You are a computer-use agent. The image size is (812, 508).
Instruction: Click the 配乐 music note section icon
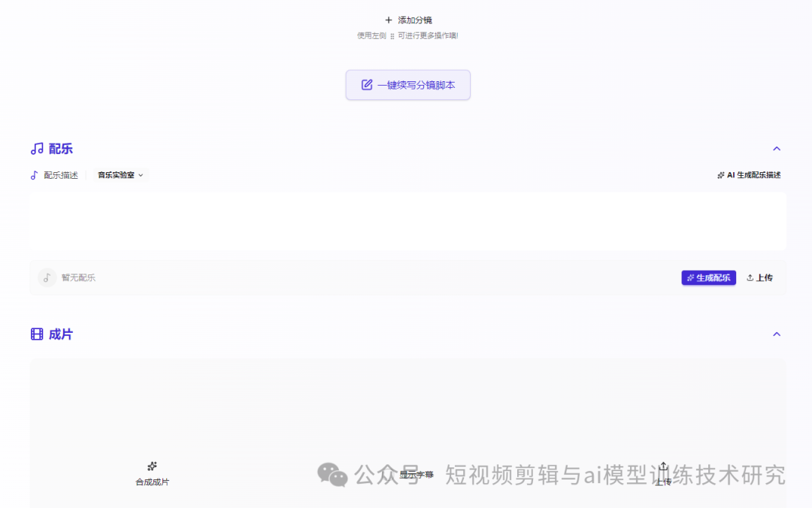point(35,148)
